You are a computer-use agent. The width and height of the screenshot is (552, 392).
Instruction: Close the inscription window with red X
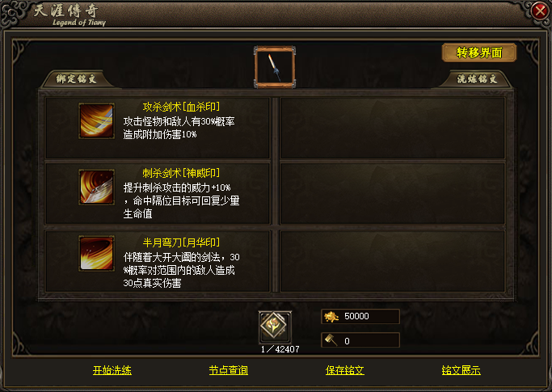540,11
